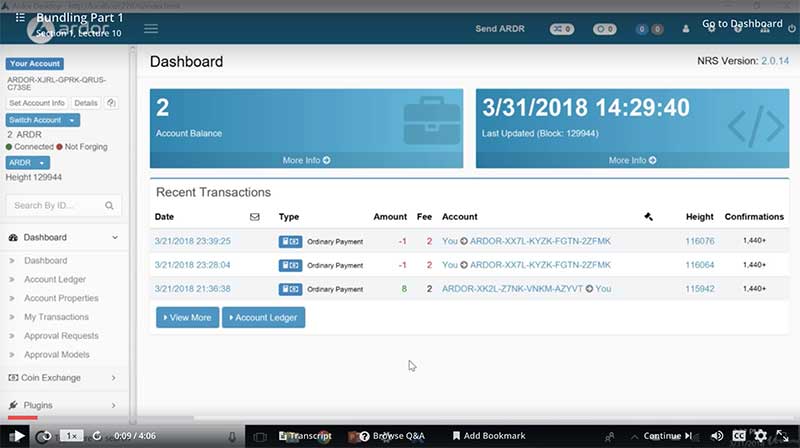This screenshot has height=448, width=800.
Task: Open the shuffle counter badge
Action: click(x=562, y=29)
